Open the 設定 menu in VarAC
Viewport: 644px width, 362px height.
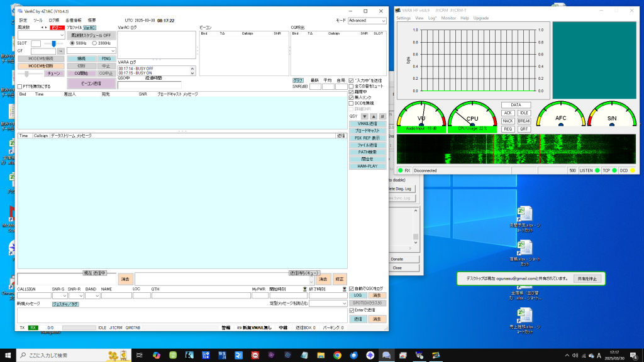[23, 20]
